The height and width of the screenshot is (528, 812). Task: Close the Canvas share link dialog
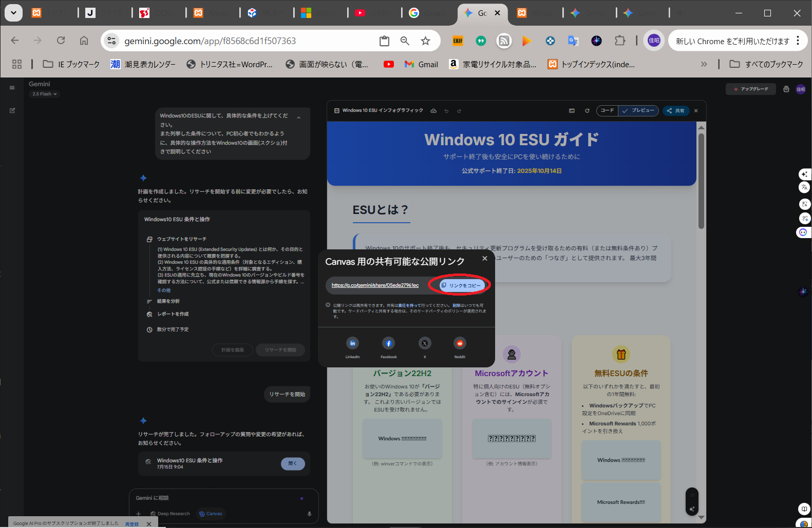[484, 259]
